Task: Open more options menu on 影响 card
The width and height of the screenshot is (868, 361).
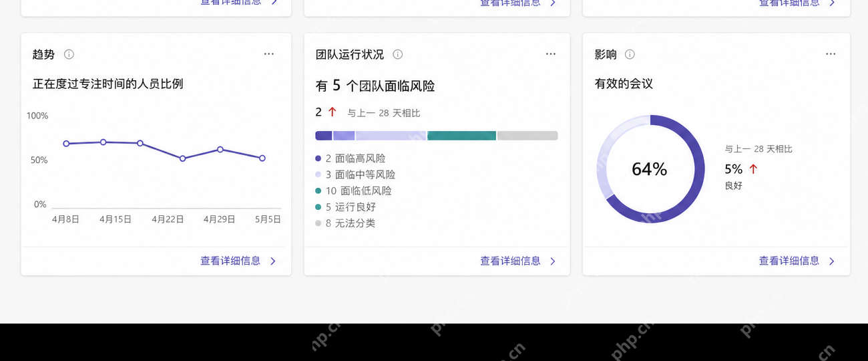Action: [x=831, y=54]
